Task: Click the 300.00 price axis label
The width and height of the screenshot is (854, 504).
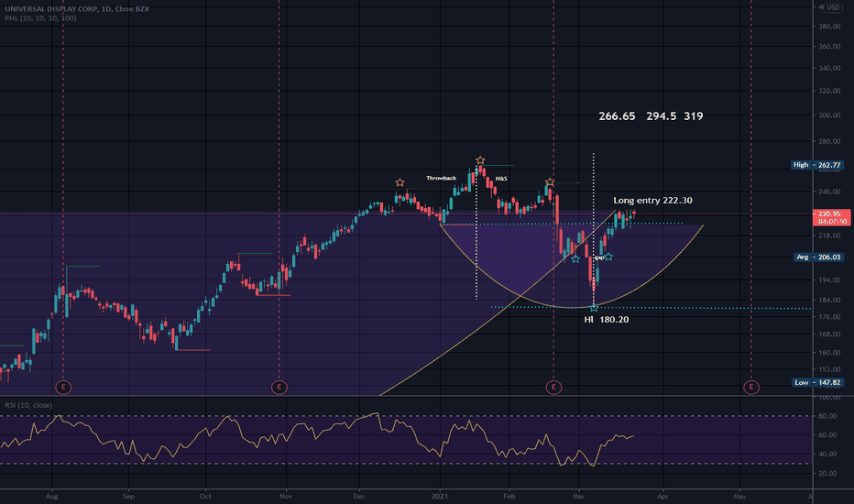Action: (829, 115)
